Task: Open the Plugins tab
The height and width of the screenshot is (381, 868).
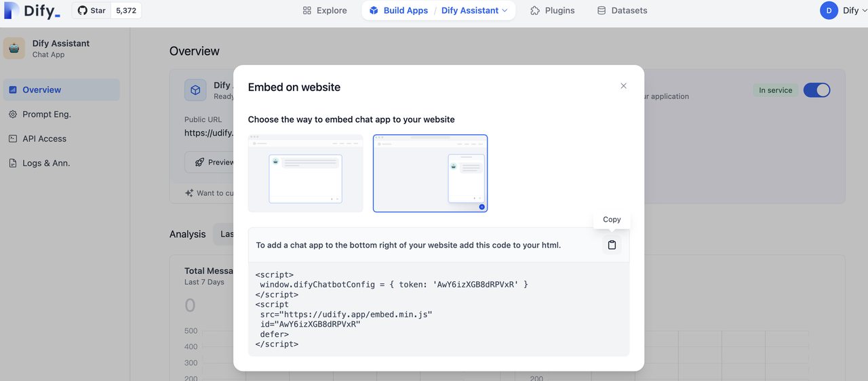Action: pos(553,11)
